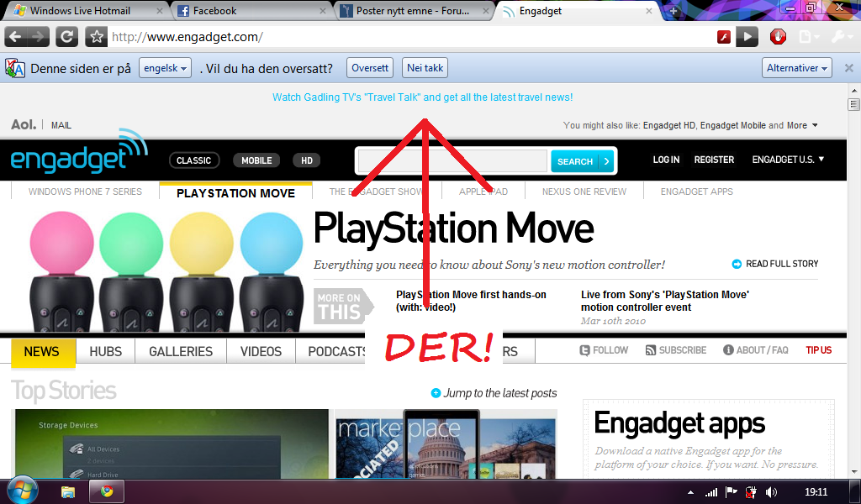Click Chrome icon in the taskbar
The width and height of the screenshot is (861, 504).
click(x=107, y=491)
